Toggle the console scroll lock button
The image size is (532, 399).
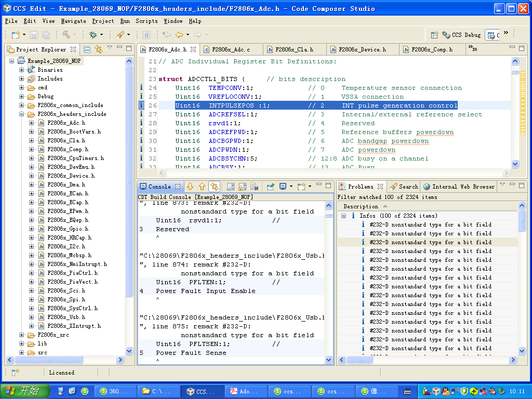[242, 187]
